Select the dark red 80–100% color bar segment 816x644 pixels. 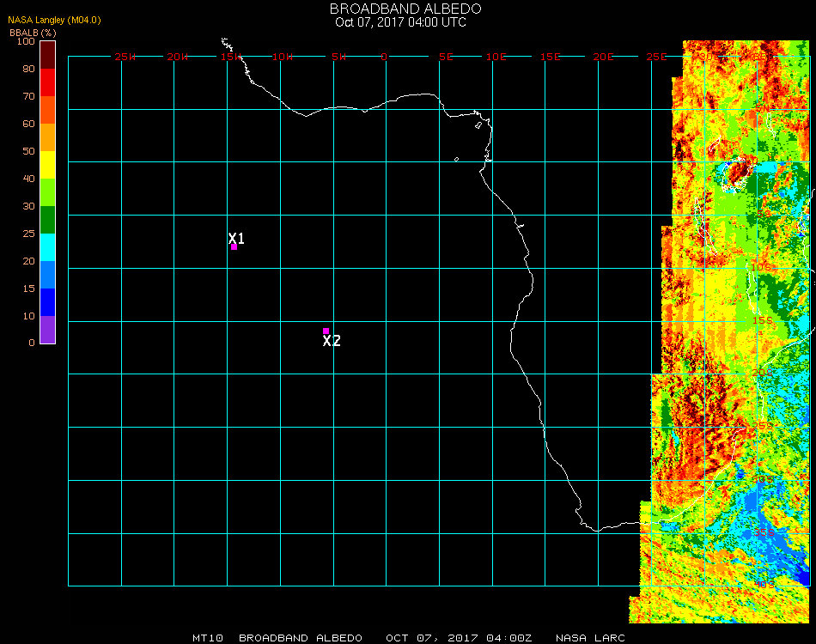tap(48, 55)
